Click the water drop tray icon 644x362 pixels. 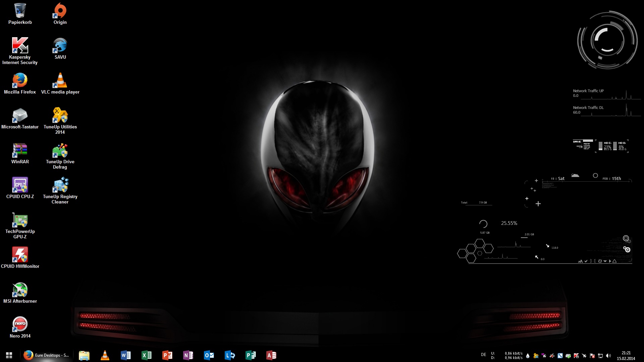click(528, 356)
